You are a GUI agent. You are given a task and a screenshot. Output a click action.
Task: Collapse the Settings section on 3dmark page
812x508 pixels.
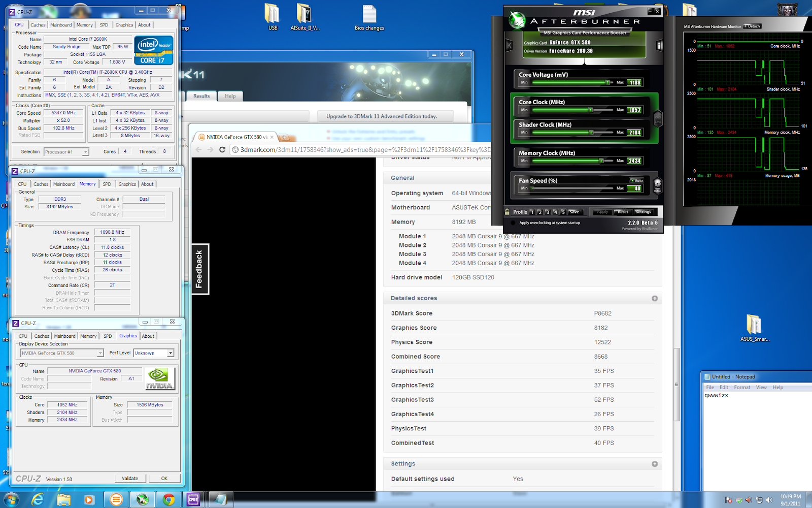[655, 464]
